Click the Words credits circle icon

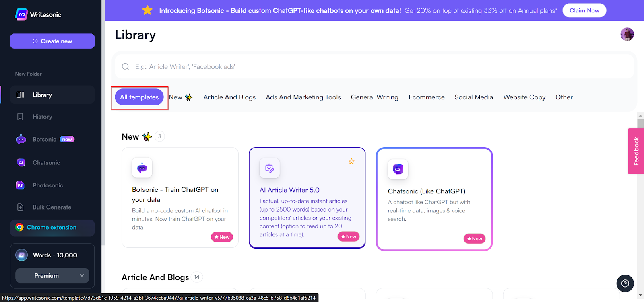pyautogui.click(x=22, y=255)
